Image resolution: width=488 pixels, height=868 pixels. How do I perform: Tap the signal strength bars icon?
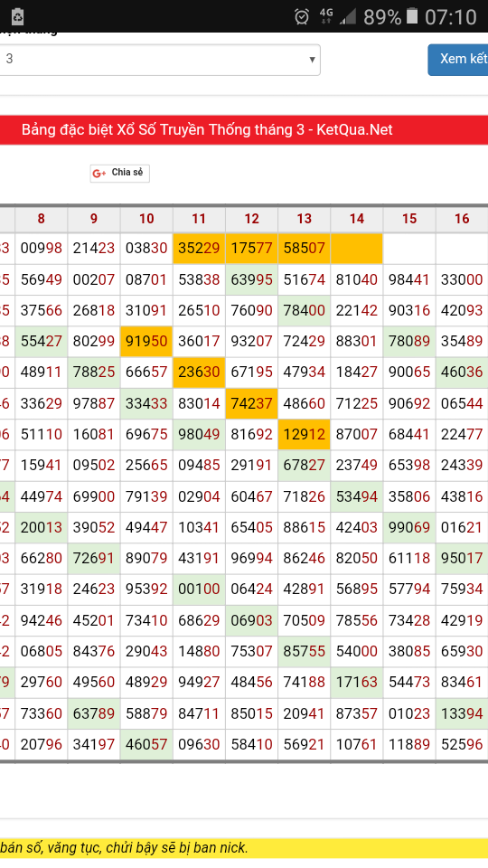point(347,16)
